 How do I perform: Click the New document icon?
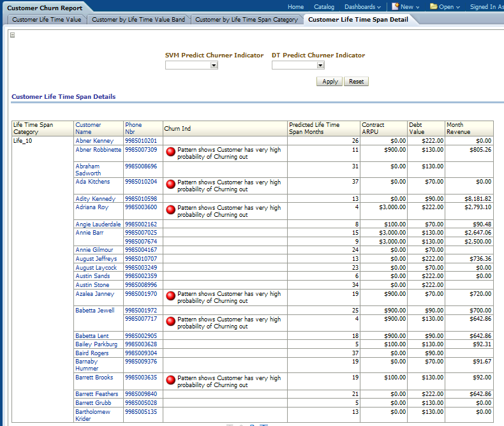(x=396, y=6)
